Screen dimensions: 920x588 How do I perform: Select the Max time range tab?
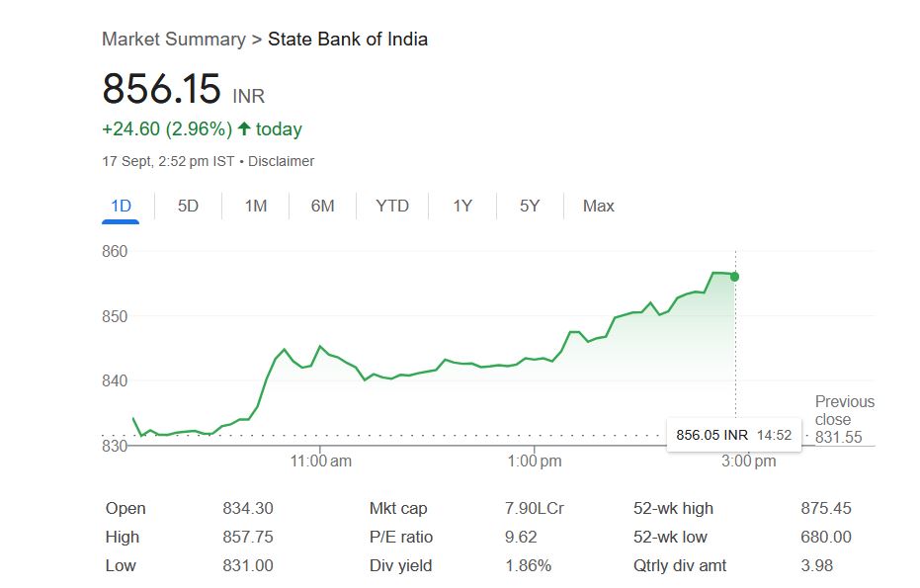pyautogui.click(x=598, y=206)
